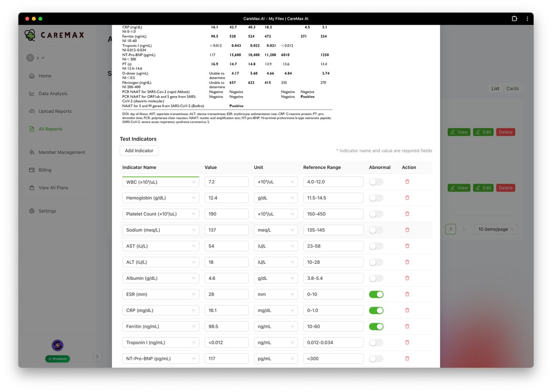The width and height of the screenshot is (552, 392).
Task: Collapse the sidebar with the arrow button
Action: (x=97, y=356)
